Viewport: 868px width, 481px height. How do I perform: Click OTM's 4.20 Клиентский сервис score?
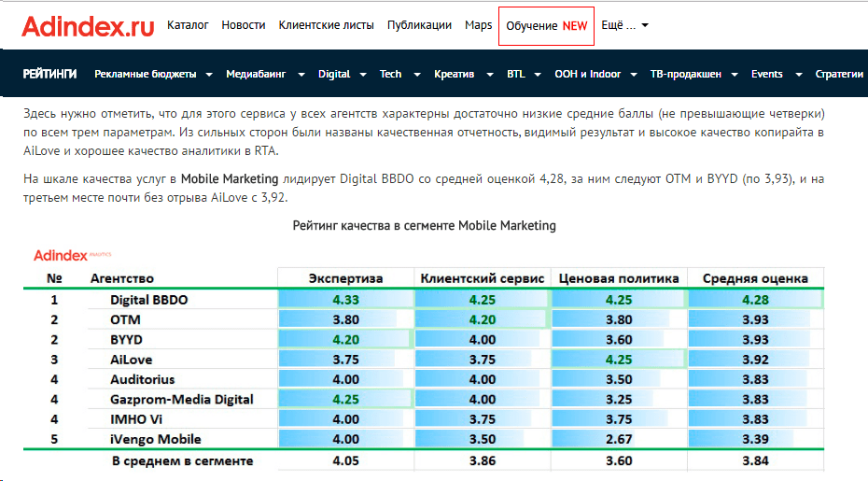483,319
